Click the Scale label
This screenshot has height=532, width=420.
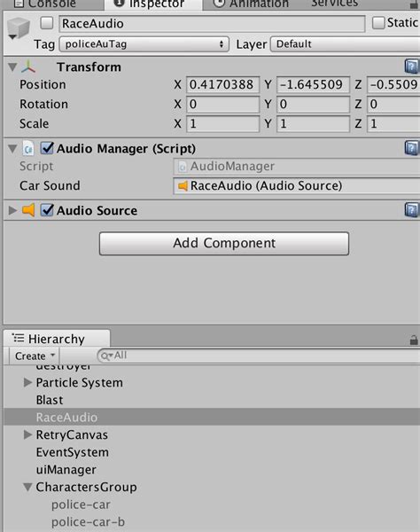pos(35,124)
